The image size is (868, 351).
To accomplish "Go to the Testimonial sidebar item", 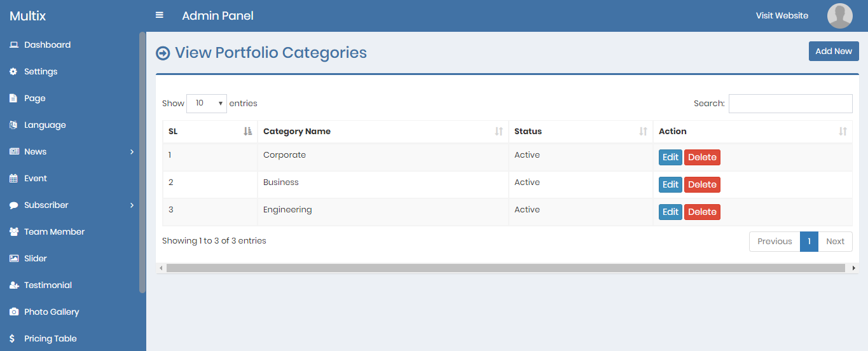I will point(48,286).
